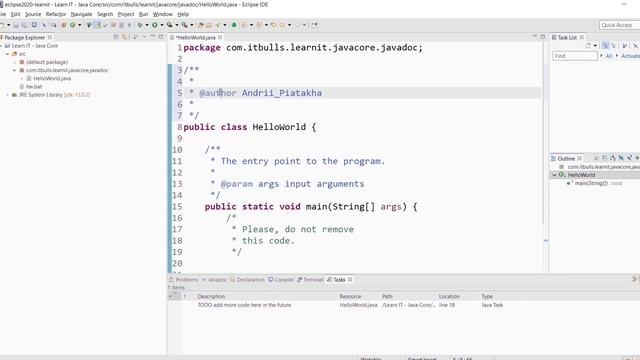Screen dimensions: 640x360
Task: Click the green Run button in toolbar
Action: 155,25
